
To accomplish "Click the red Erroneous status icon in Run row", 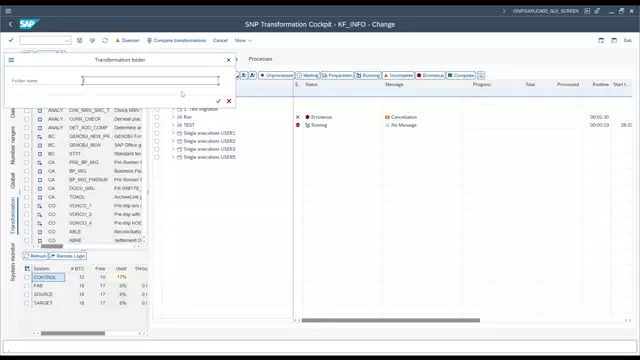I will (x=307, y=117).
